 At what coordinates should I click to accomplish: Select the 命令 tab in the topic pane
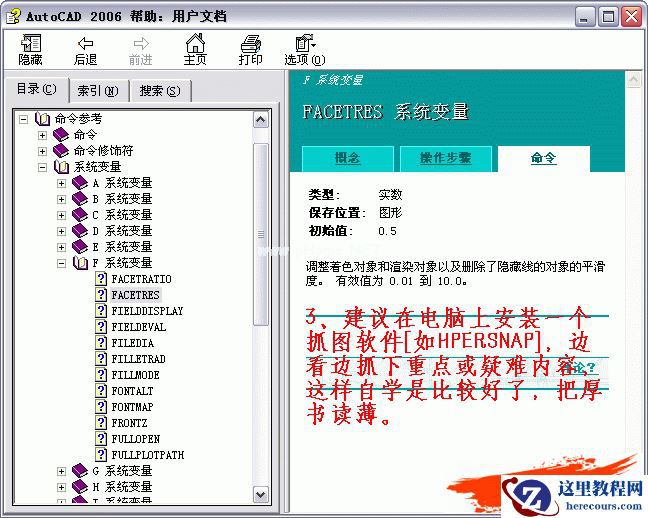543,158
